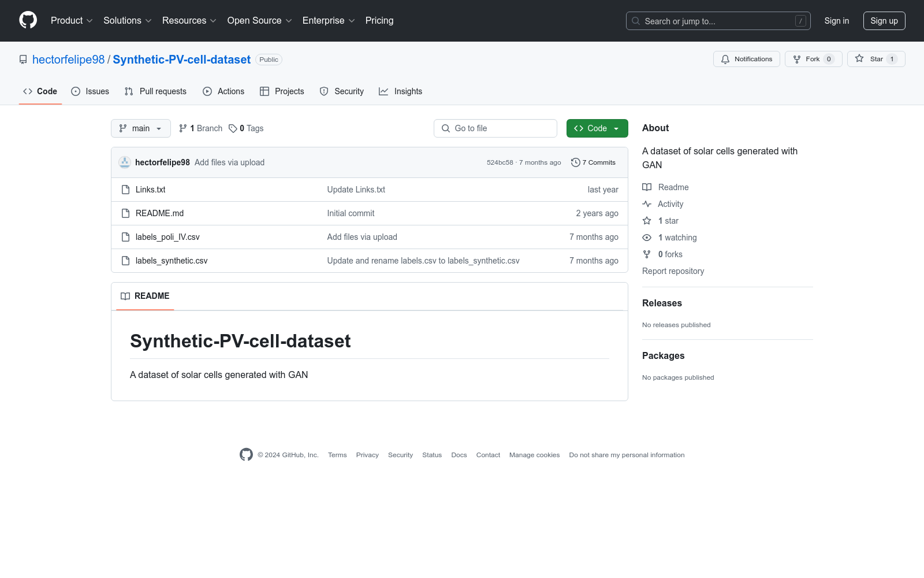View the 7 Commits history
Screen dimensions: 924x578
[593, 162]
